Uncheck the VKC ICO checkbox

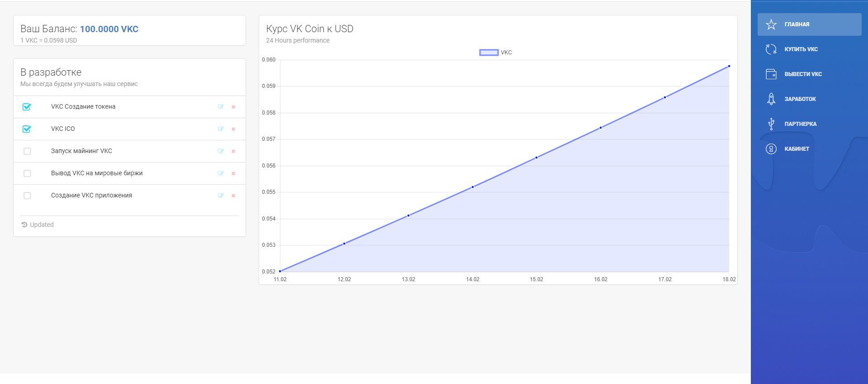click(x=27, y=129)
